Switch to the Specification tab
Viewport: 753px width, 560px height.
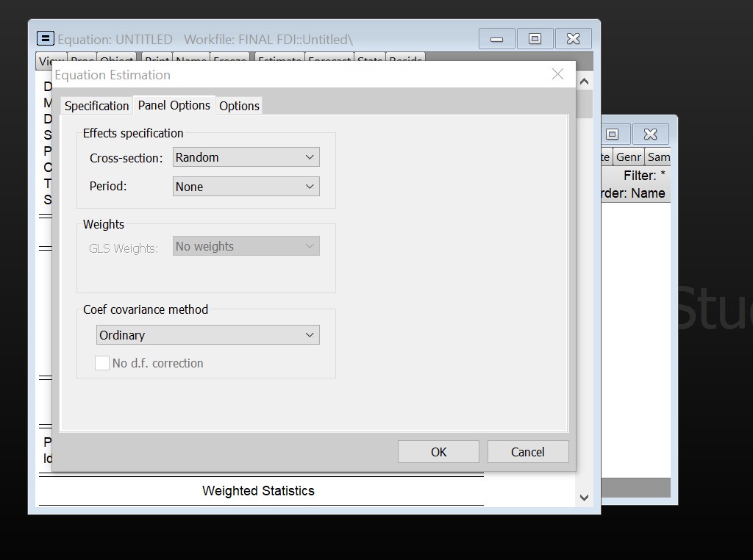tap(96, 106)
